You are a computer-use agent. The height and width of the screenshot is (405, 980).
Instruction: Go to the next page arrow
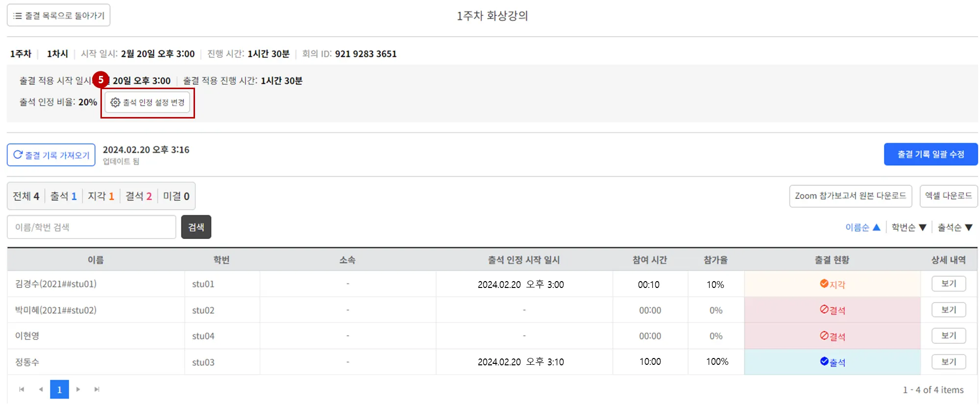[x=78, y=389]
